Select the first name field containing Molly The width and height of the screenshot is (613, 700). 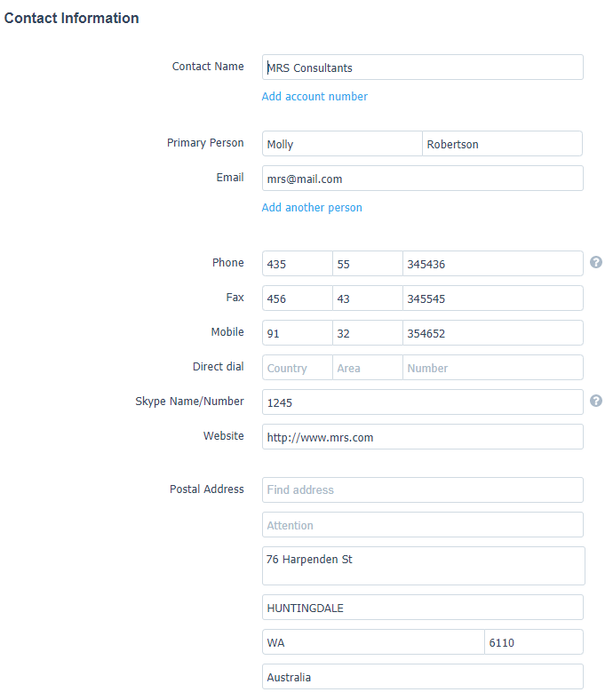coord(342,144)
